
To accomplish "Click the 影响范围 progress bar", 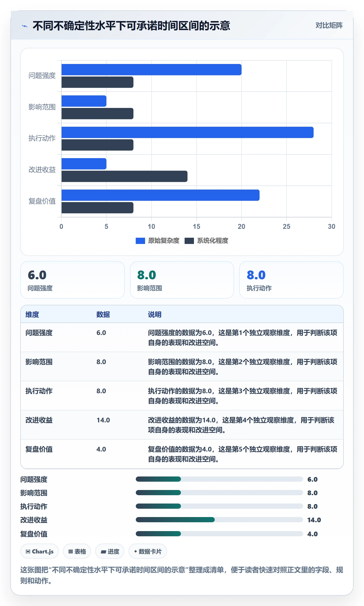I will point(219,493).
